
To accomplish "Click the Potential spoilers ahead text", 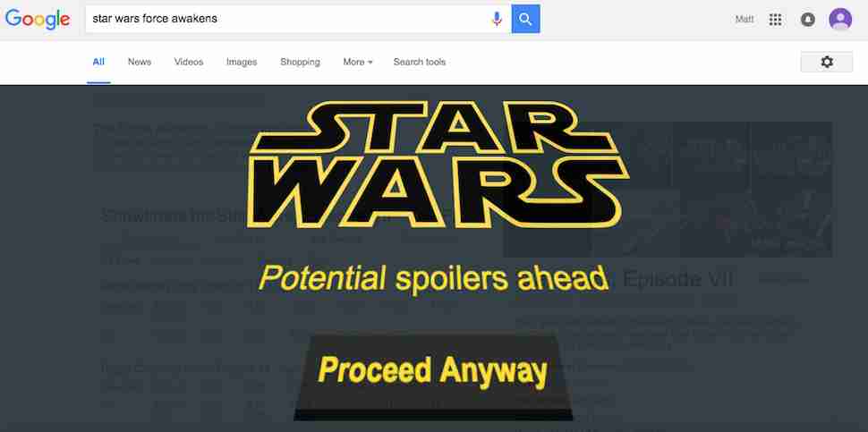I will tap(433, 278).
